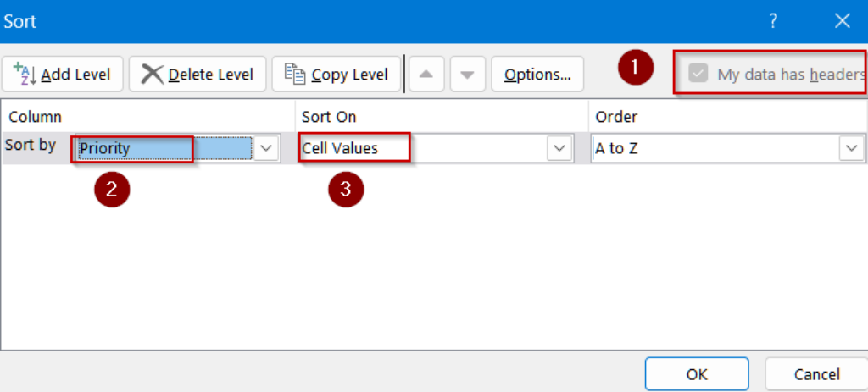868x392 pixels.
Task: Click the Move Down arrow
Action: (467, 75)
